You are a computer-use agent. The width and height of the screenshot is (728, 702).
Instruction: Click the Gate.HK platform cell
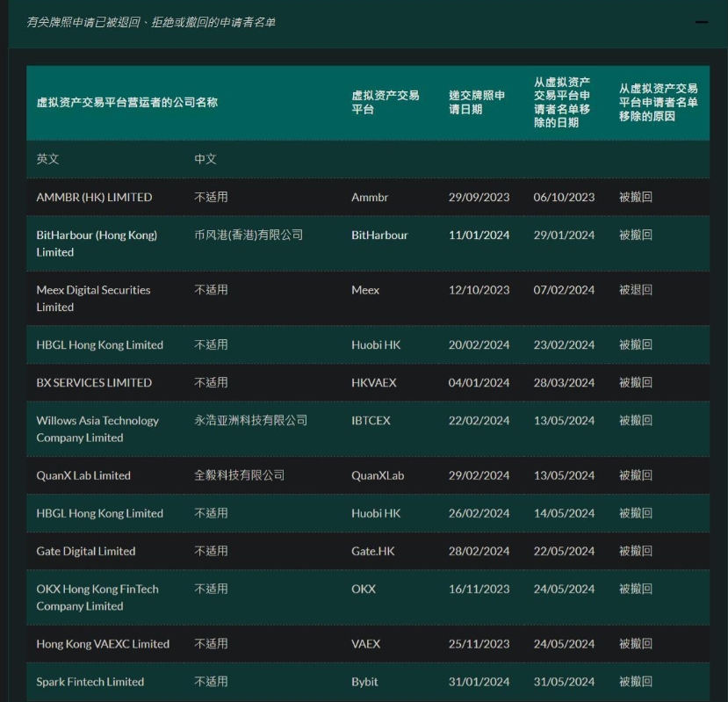point(373,552)
